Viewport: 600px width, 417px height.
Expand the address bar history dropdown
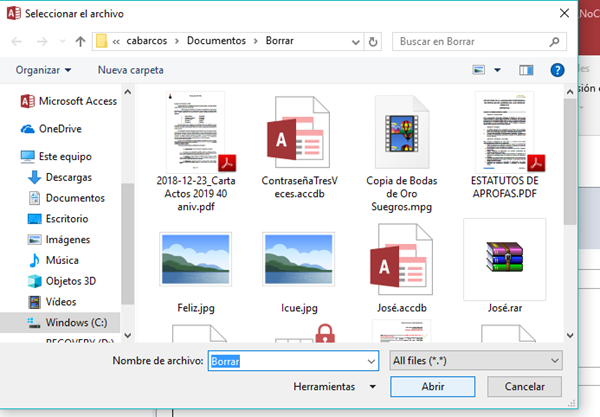[355, 42]
